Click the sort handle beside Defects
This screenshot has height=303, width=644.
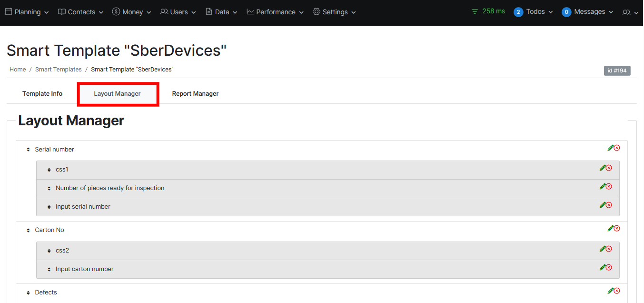(28, 293)
